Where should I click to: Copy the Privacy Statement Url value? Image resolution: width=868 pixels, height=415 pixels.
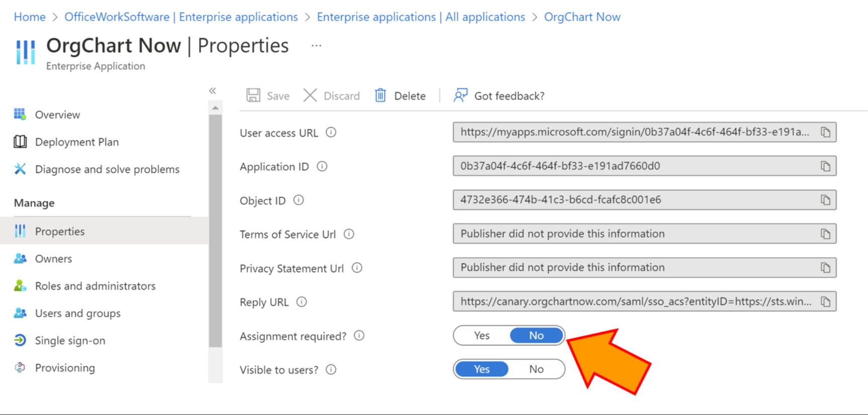[x=825, y=267]
